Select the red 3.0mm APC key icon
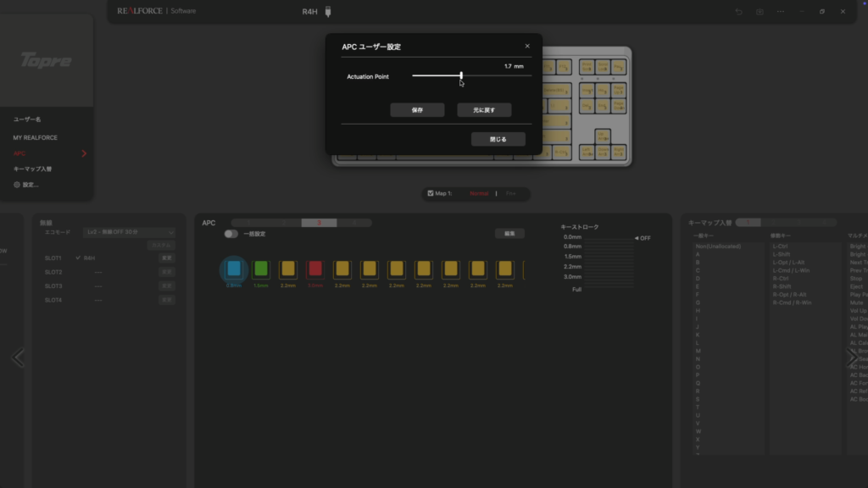 314,269
